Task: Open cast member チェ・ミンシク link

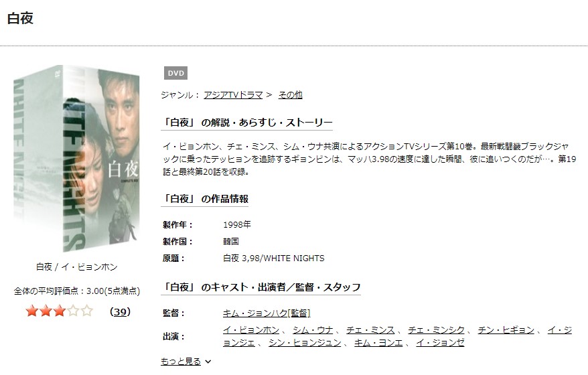Action: (x=436, y=330)
